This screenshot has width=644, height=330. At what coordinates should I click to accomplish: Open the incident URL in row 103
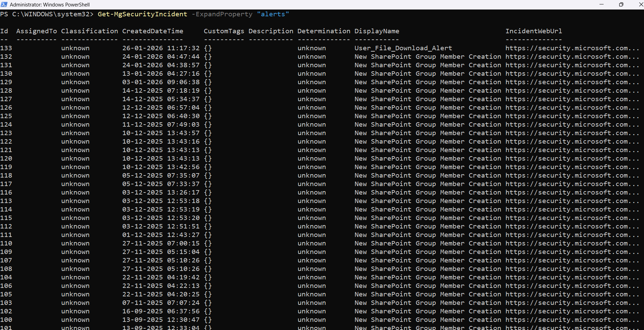(x=572, y=303)
